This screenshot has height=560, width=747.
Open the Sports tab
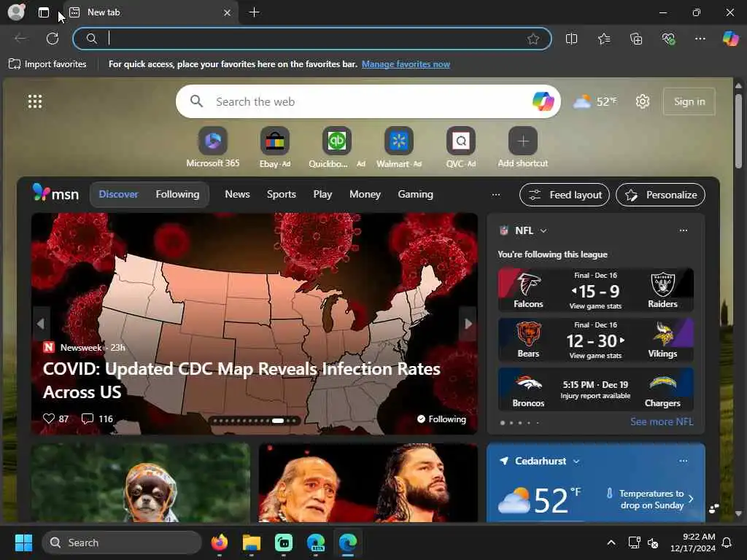pos(281,194)
